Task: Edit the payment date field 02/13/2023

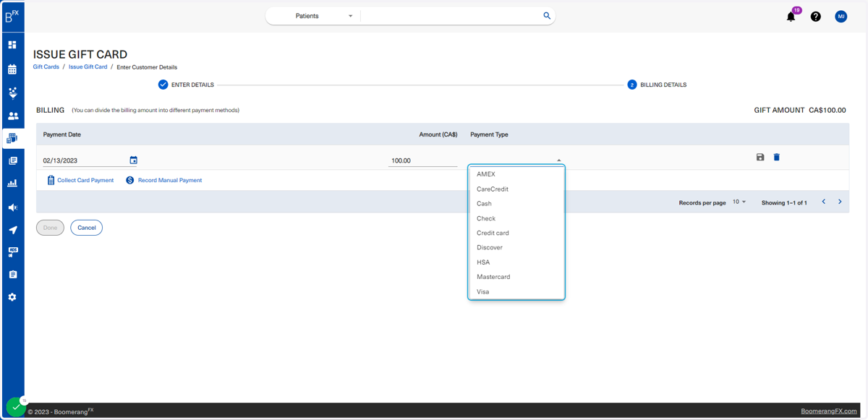Action: click(x=85, y=160)
